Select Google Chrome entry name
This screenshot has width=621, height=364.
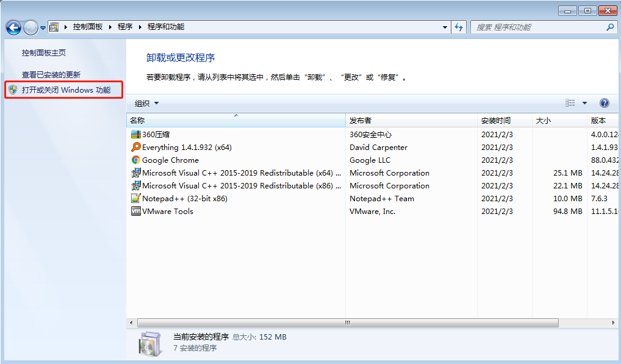170,160
